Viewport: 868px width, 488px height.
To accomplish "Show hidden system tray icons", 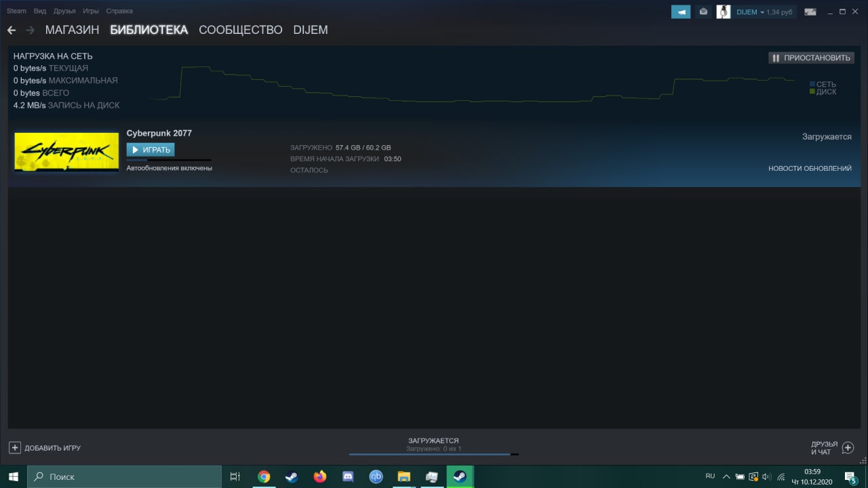I will (726, 476).
